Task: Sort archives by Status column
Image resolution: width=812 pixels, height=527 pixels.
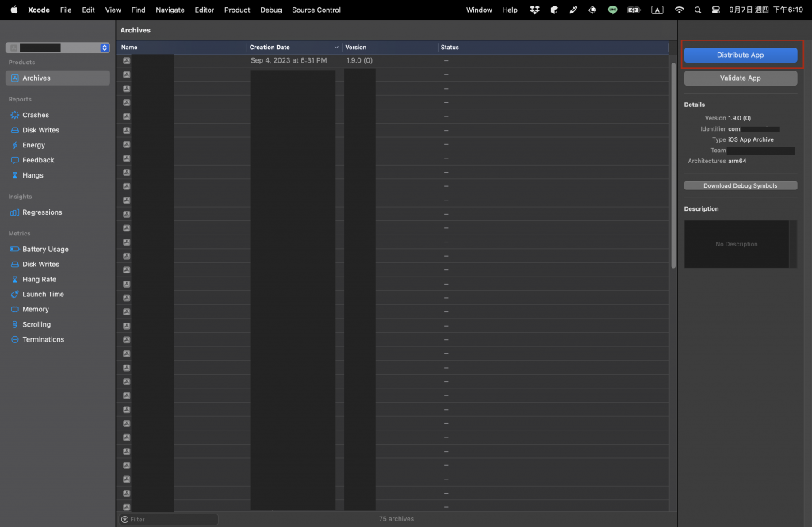Action: coord(553,47)
